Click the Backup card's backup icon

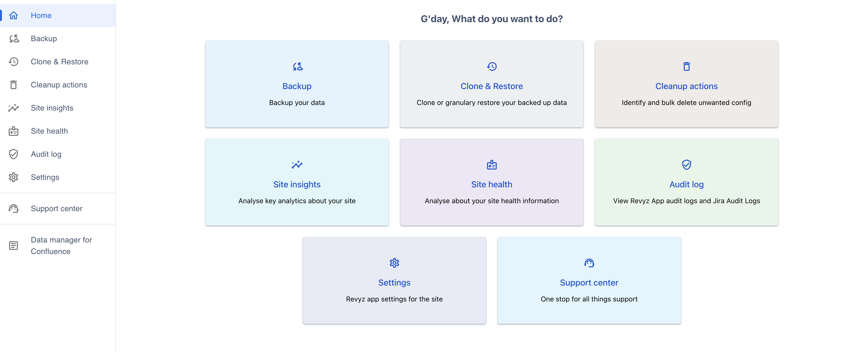[x=297, y=67]
